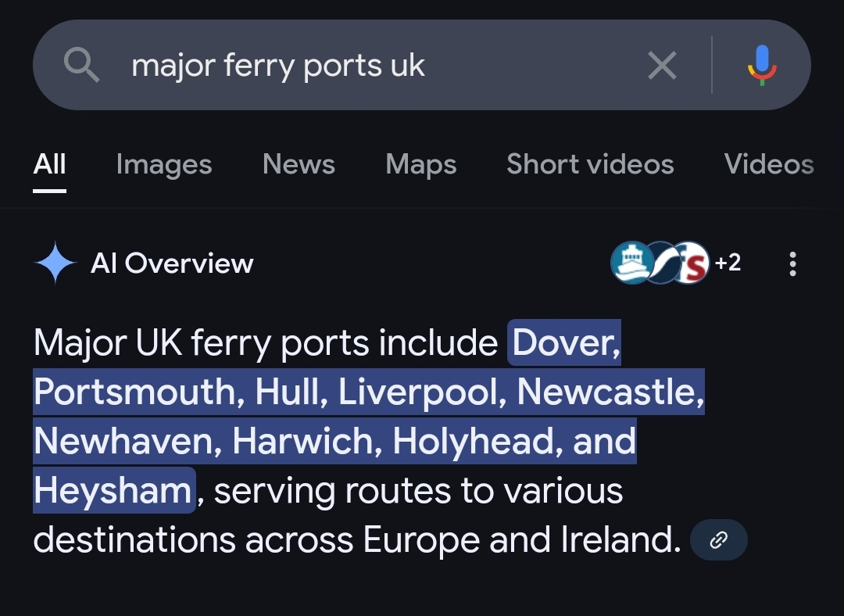Tap the link chip after Ireland
The height and width of the screenshot is (616, 844).
coord(718,540)
